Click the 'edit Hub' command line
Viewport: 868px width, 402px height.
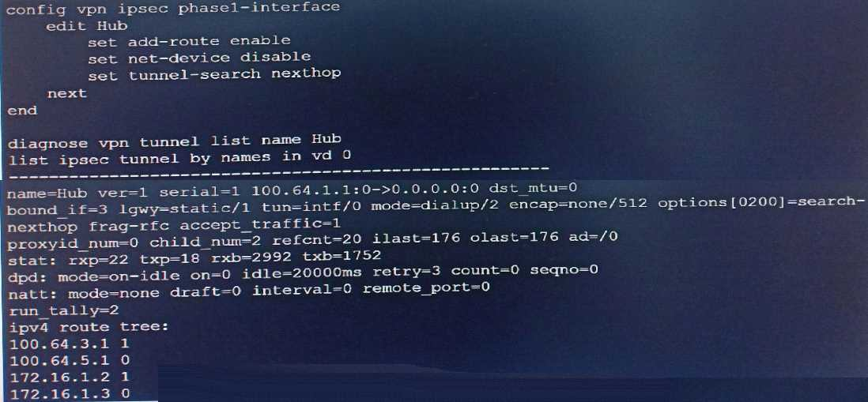(87, 25)
